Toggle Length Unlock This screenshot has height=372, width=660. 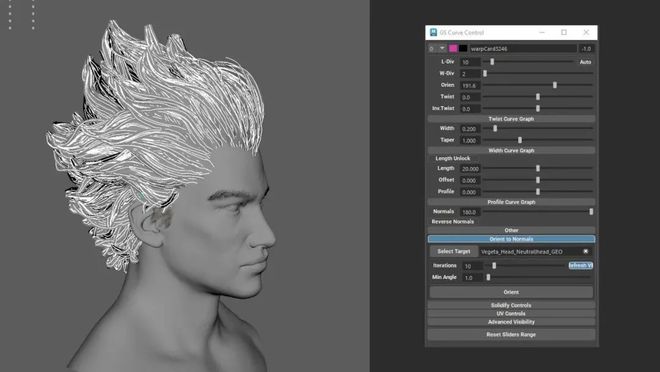[x=452, y=158]
